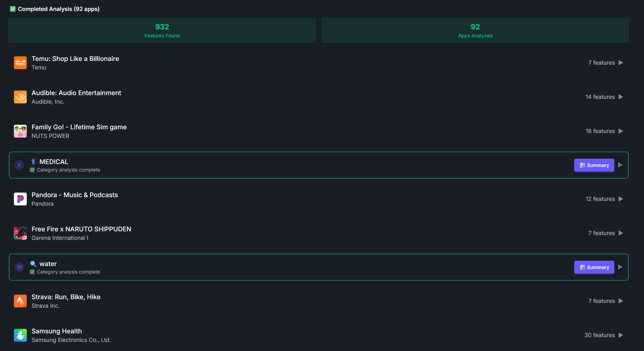The width and height of the screenshot is (644, 351).
Task: Click the Samsung Health app icon
Action: pyautogui.click(x=20, y=335)
